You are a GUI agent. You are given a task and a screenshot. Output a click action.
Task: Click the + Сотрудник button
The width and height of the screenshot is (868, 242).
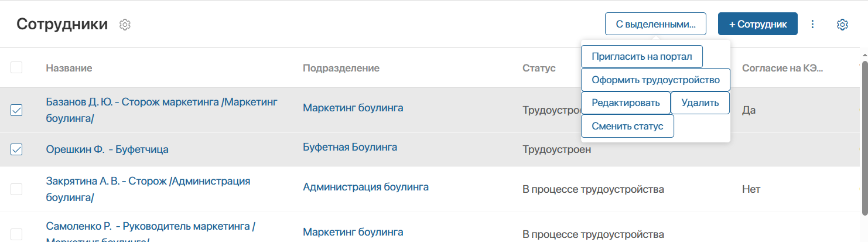pyautogui.click(x=757, y=25)
